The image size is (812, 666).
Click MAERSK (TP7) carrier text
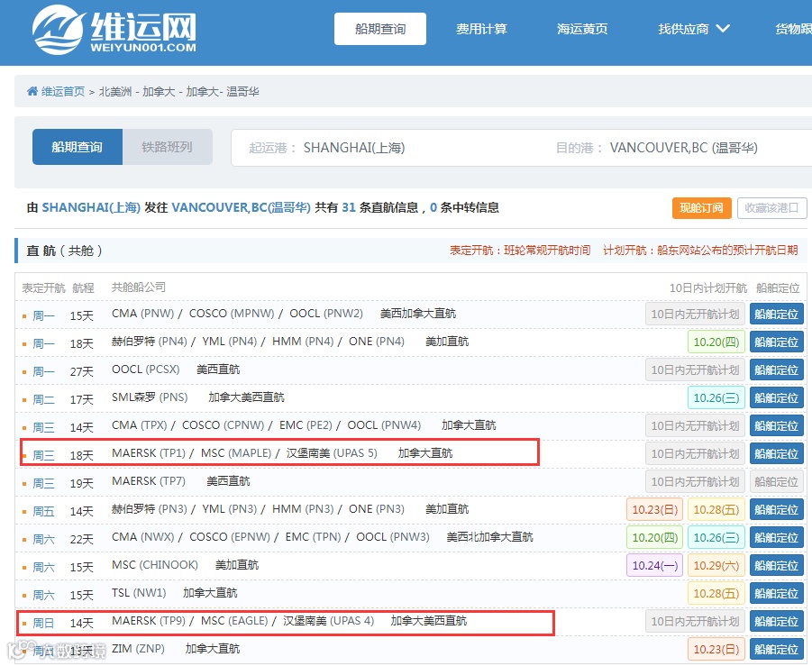point(149,481)
